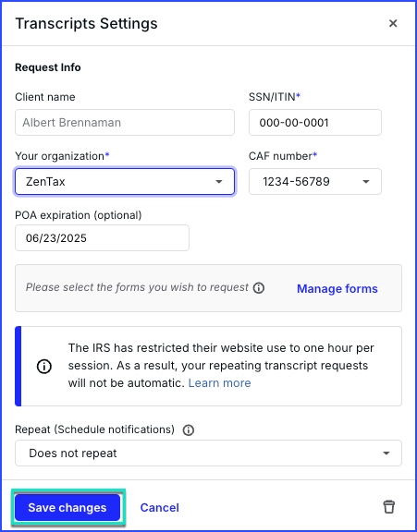Image resolution: width=417 pixels, height=532 pixels.
Task: Click the caret arrow in the CAF number dropdown
Action: tap(366, 182)
